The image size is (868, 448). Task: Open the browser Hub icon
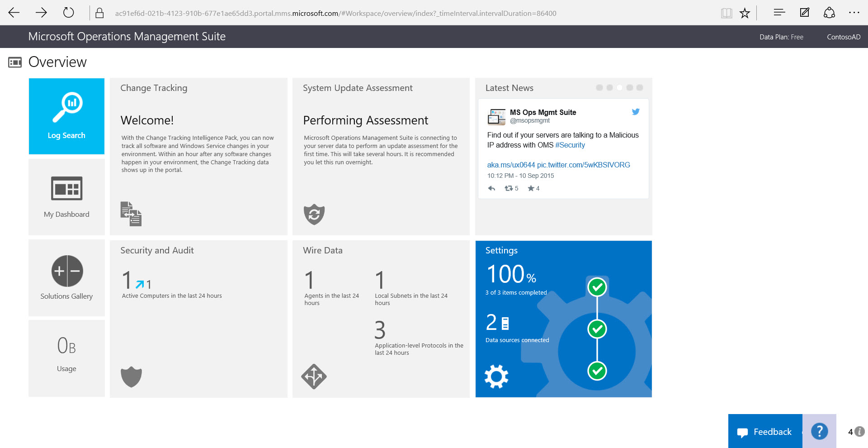[779, 13]
